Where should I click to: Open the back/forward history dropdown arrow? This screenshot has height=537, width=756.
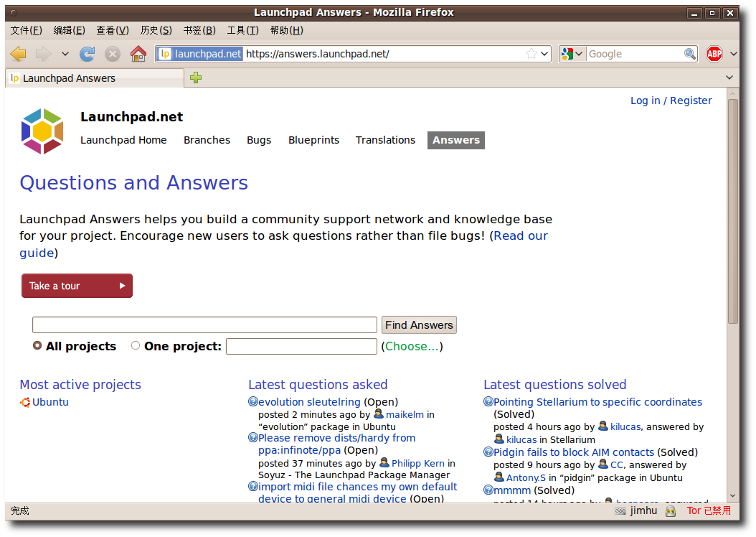coord(65,54)
